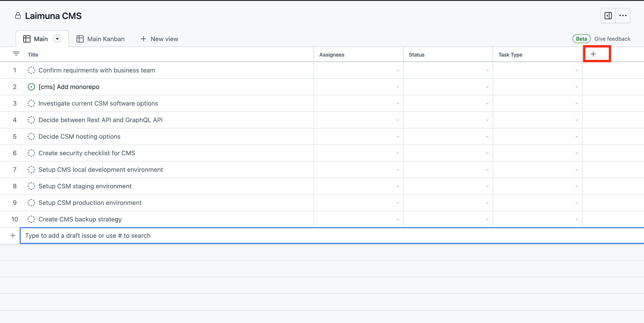Click the Laimuna CMS project title
Image resolution: width=644 pixels, height=323 pixels.
[x=53, y=16]
